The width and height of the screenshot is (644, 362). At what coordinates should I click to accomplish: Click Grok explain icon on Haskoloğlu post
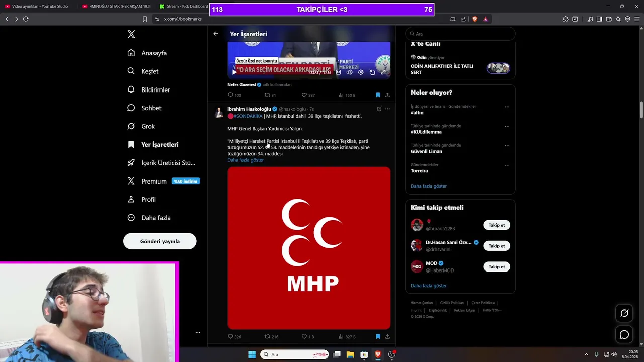(379, 109)
